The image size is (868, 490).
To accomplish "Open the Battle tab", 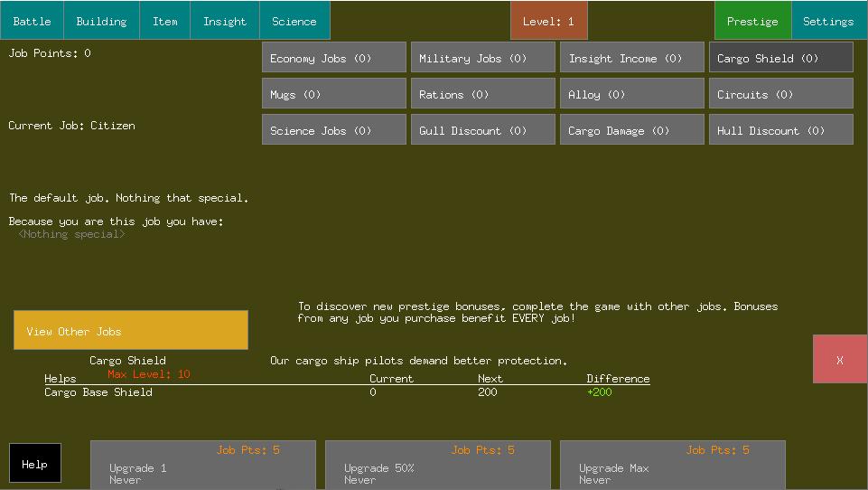I will [x=33, y=21].
